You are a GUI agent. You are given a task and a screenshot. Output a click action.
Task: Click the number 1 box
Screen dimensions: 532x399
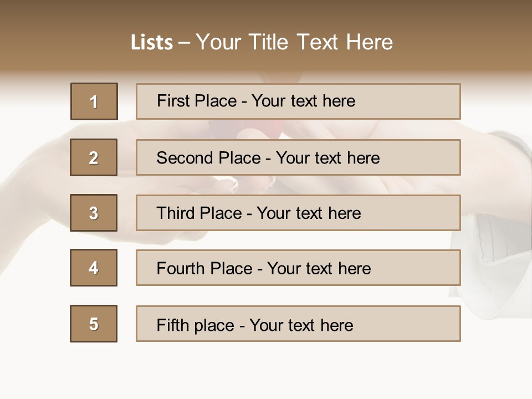tap(94, 101)
